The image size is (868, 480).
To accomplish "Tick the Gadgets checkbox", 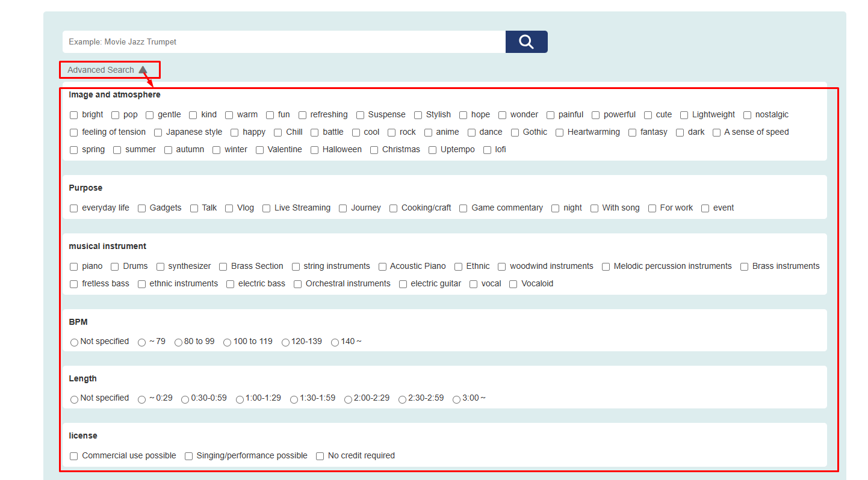I will (142, 208).
